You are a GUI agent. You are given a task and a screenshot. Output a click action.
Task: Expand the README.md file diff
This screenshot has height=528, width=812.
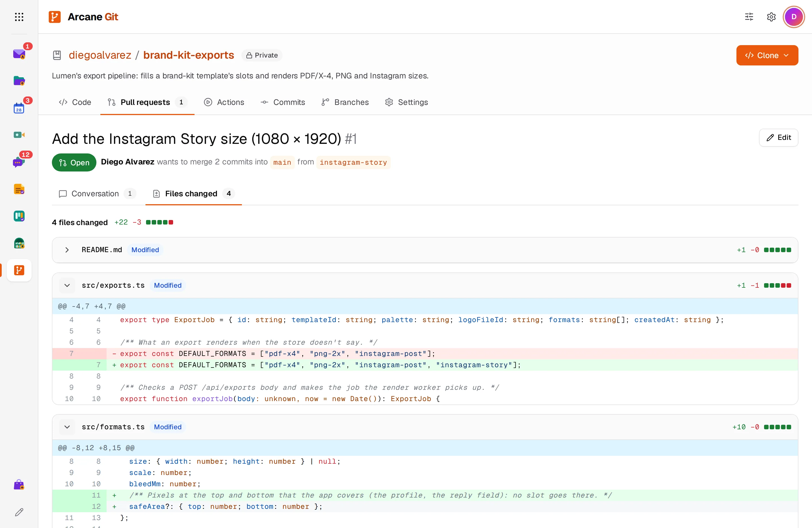[x=67, y=250]
